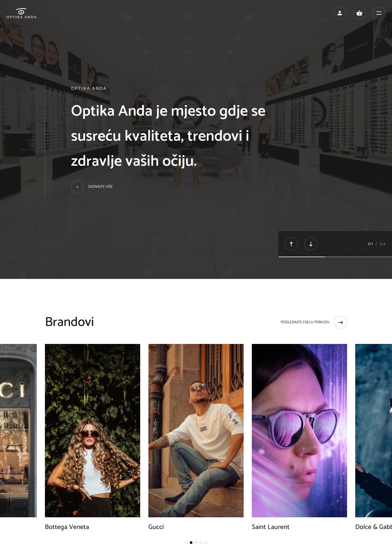392x560 pixels.
Task: Click the hero slider progress bar
Action: (x=335, y=257)
